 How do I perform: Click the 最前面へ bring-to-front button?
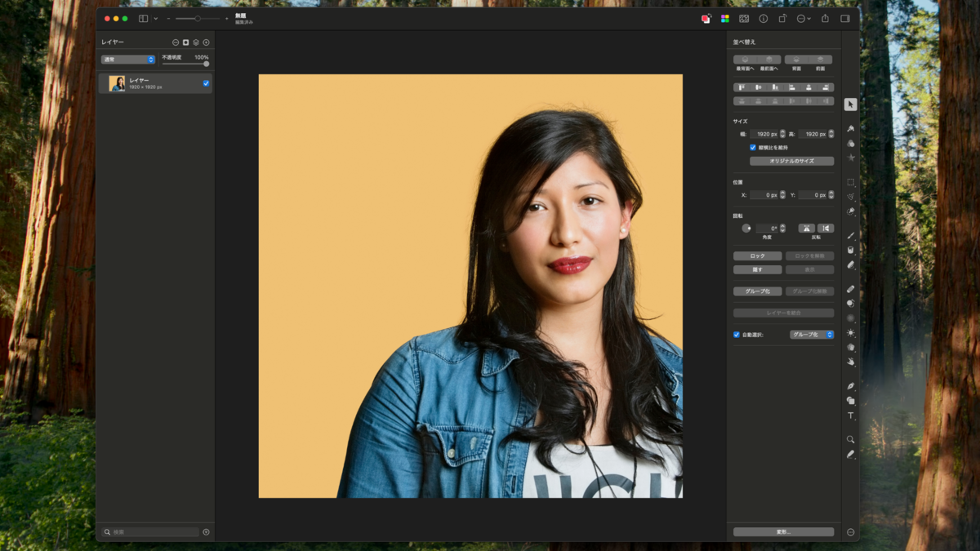click(x=768, y=60)
